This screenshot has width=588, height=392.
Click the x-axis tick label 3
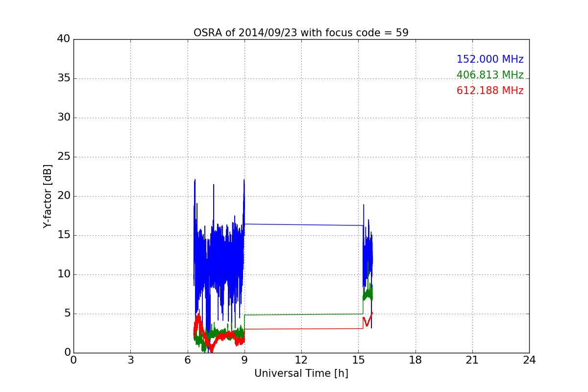130,360
